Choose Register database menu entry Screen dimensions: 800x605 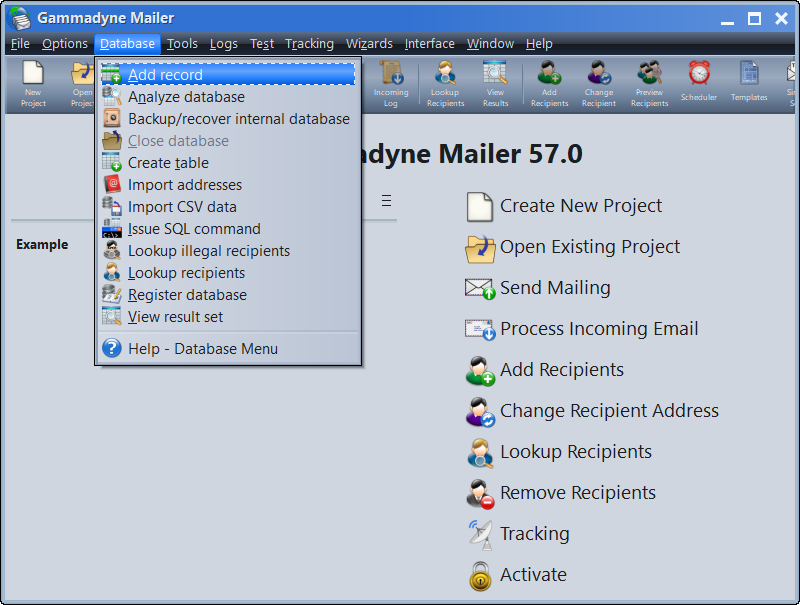pos(228,294)
